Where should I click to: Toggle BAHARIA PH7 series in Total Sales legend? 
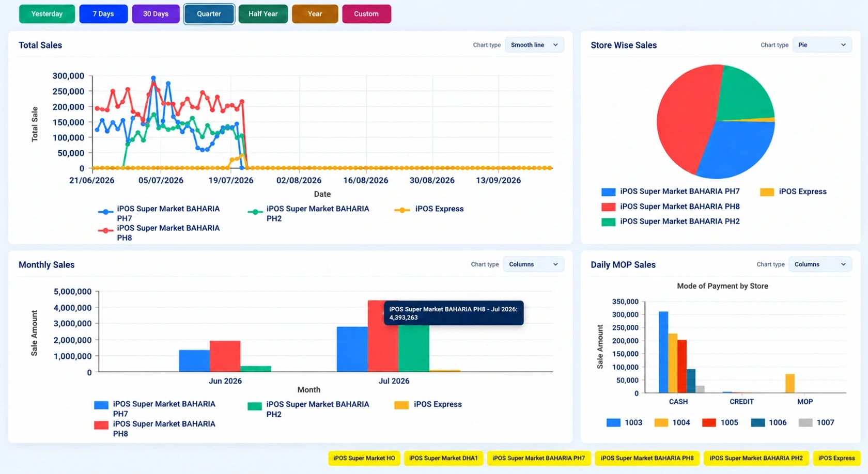coord(159,213)
